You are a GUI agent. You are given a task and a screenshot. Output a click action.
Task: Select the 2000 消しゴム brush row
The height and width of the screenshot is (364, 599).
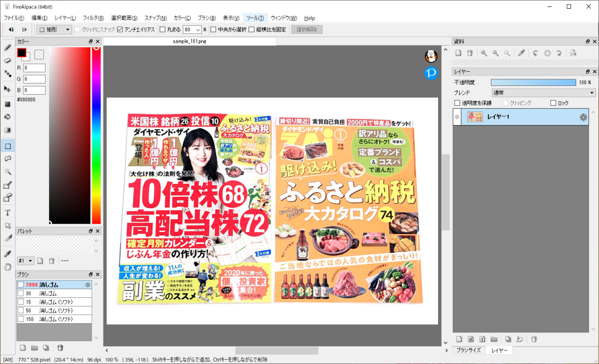pyautogui.click(x=54, y=285)
